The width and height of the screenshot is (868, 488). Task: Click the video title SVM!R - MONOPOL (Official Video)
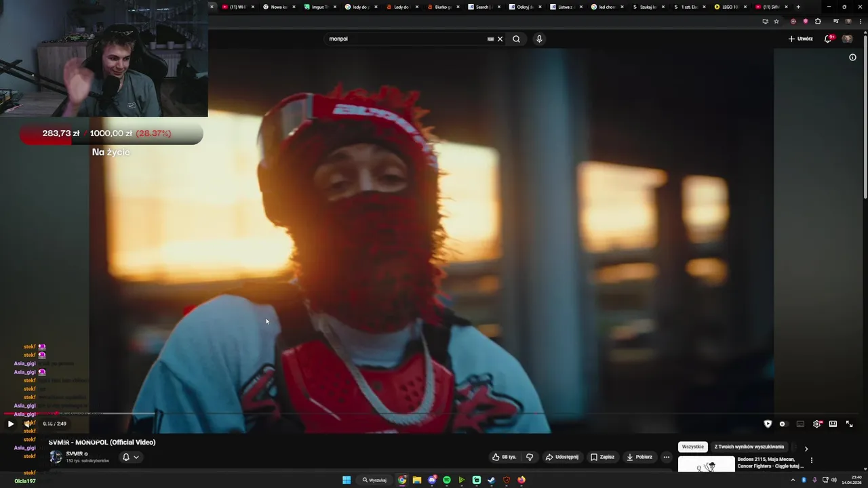[102, 442]
